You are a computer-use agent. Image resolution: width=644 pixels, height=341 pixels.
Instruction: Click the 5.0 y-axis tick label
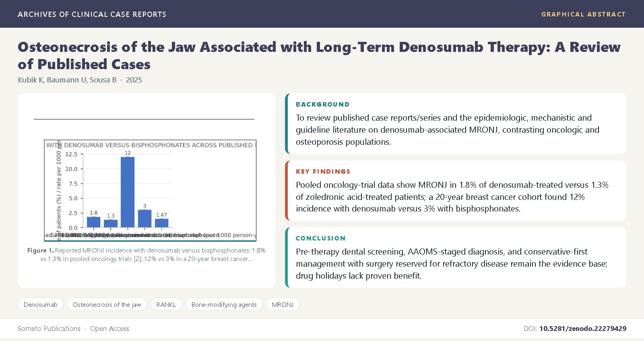[x=73, y=198]
